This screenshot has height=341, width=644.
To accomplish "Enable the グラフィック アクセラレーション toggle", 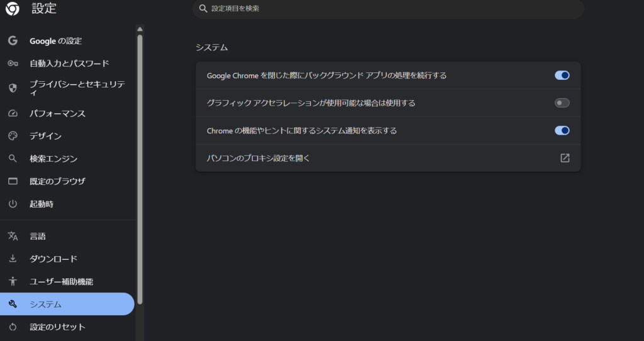I will click(x=562, y=103).
